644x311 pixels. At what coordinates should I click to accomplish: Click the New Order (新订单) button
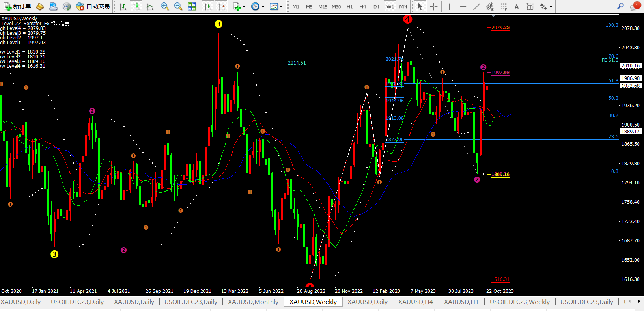(17, 6)
